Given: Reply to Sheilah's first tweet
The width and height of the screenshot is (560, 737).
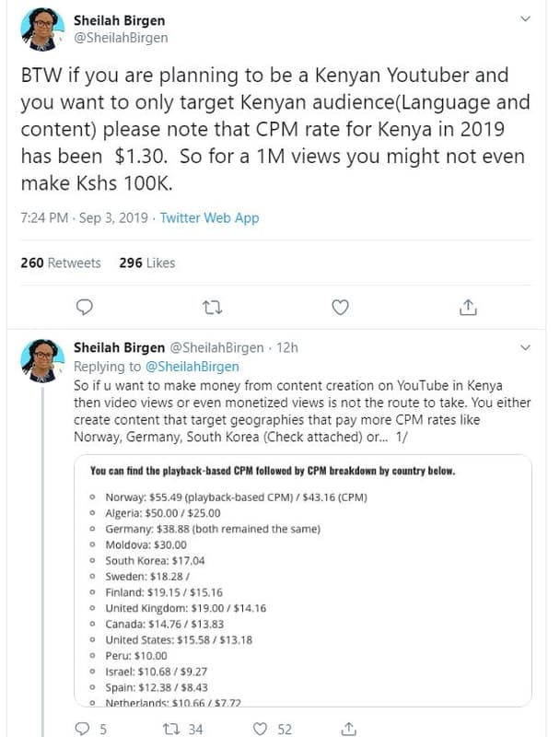Looking at the screenshot, I should click(x=85, y=304).
